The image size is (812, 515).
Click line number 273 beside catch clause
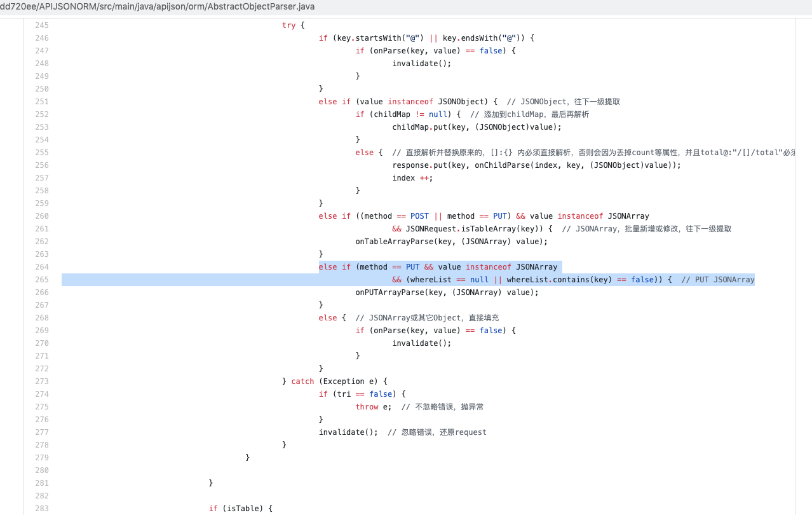click(41, 381)
